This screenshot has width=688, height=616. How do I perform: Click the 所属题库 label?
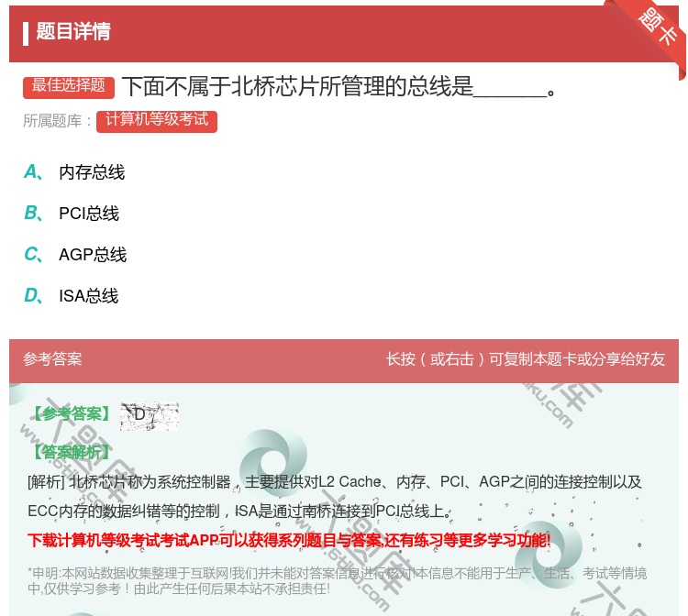click(x=57, y=121)
